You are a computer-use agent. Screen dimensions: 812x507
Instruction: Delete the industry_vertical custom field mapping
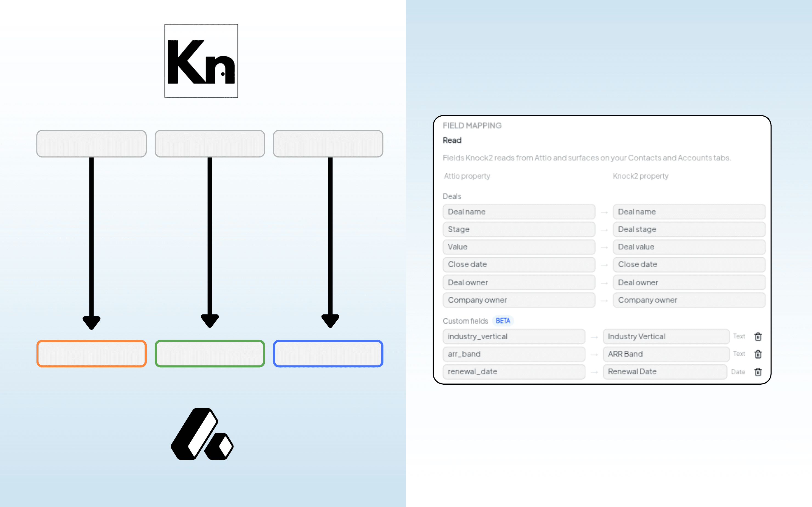point(758,336)
